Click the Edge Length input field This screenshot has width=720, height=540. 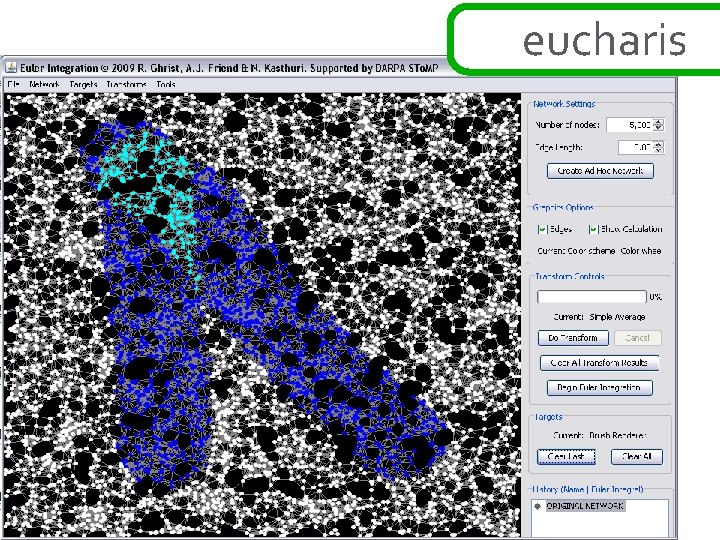[x=636, y=147]
